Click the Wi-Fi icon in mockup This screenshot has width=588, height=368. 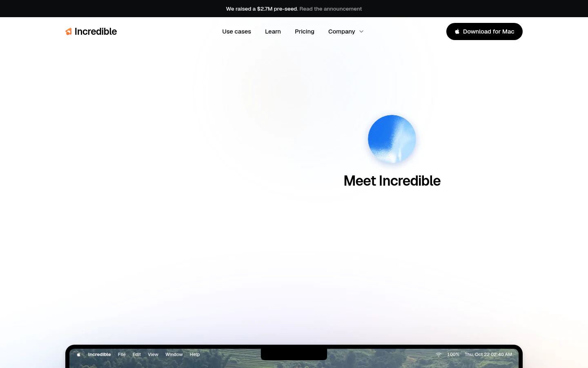[439, 355]
